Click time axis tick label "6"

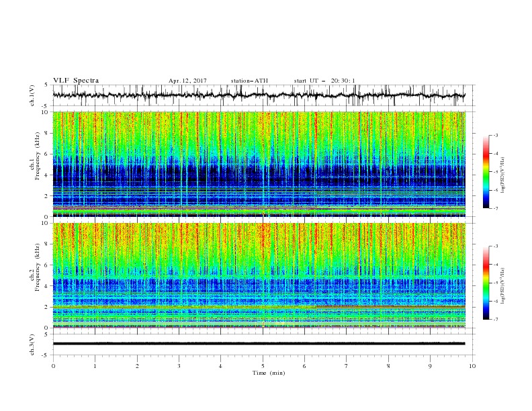304,366
